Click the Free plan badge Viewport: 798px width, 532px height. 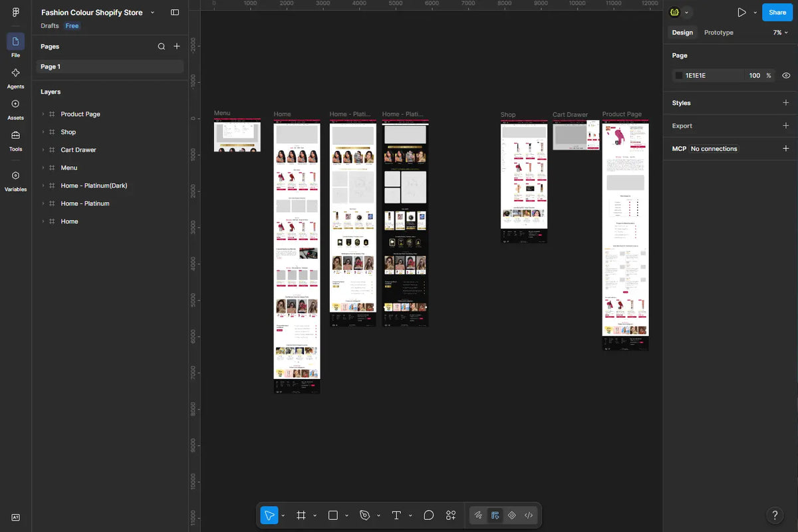72,26
